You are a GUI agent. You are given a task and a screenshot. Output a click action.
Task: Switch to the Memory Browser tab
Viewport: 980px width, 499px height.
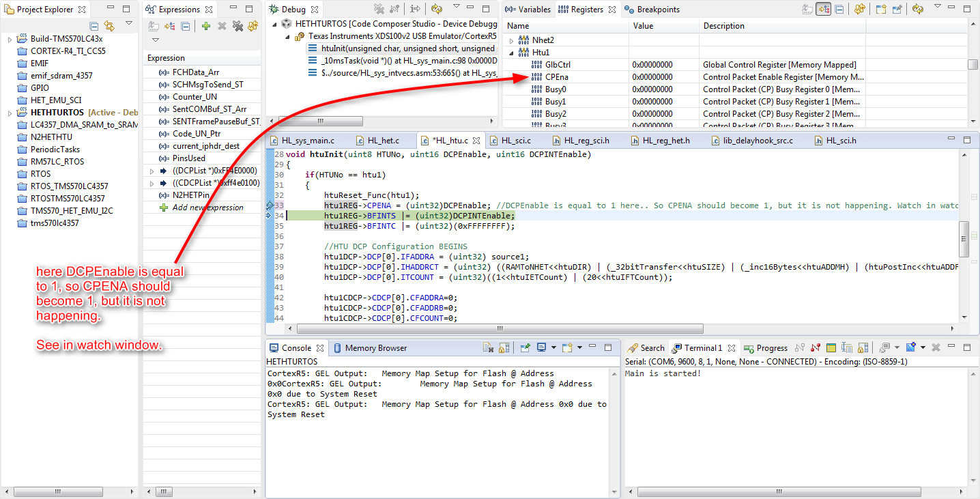pos(370,347)
